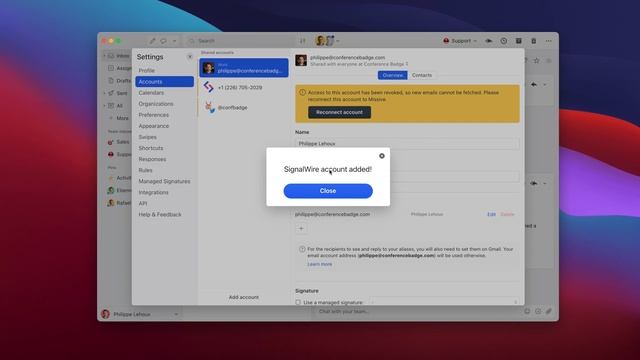
Task: Open the Support assignment dropdown
Action: click(460, 41)
